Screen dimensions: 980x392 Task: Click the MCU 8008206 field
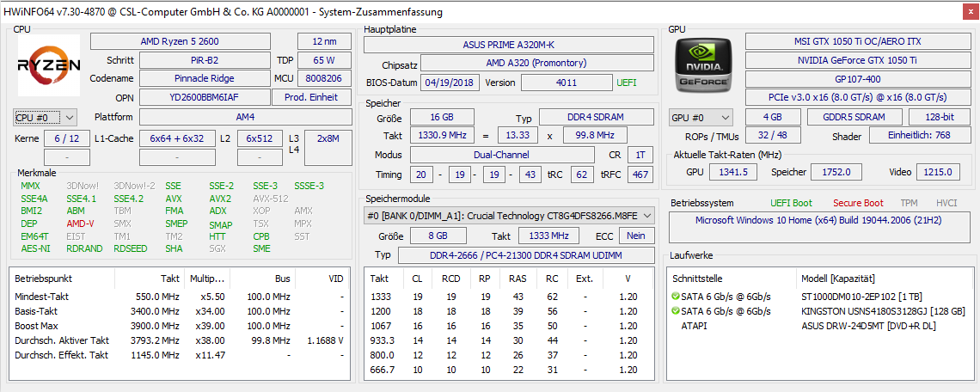pyautogui.click(x=324, y=79)
